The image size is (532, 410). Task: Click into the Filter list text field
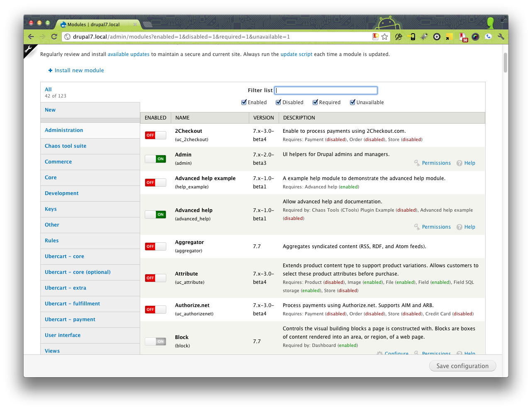(x=326, y=90)
